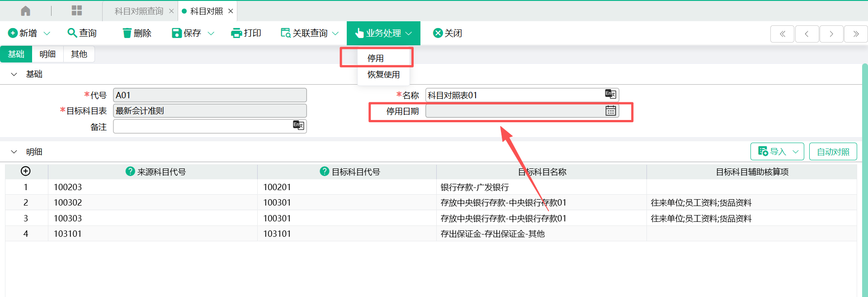Image resolution: width=868 pixels, height=297 pixels.
Task: Click help icon beside 来源科目代号
Action: [x=130, y=172]
